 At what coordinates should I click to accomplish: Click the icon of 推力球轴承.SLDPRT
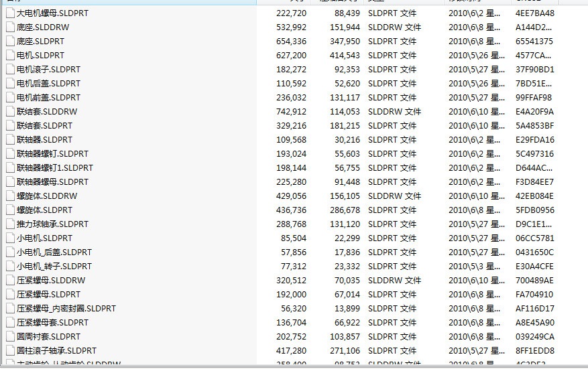(x=11, y=224)
